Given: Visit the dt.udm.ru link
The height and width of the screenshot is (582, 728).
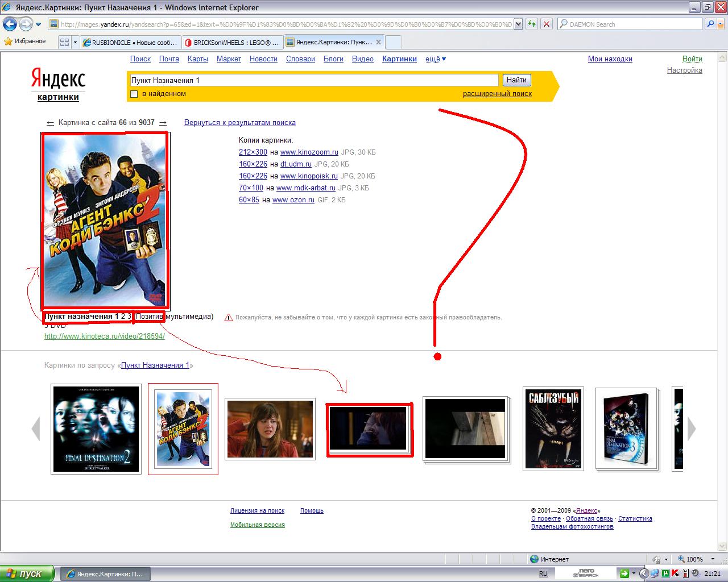Looking at the screenshot, I should (x=296, y=164).
